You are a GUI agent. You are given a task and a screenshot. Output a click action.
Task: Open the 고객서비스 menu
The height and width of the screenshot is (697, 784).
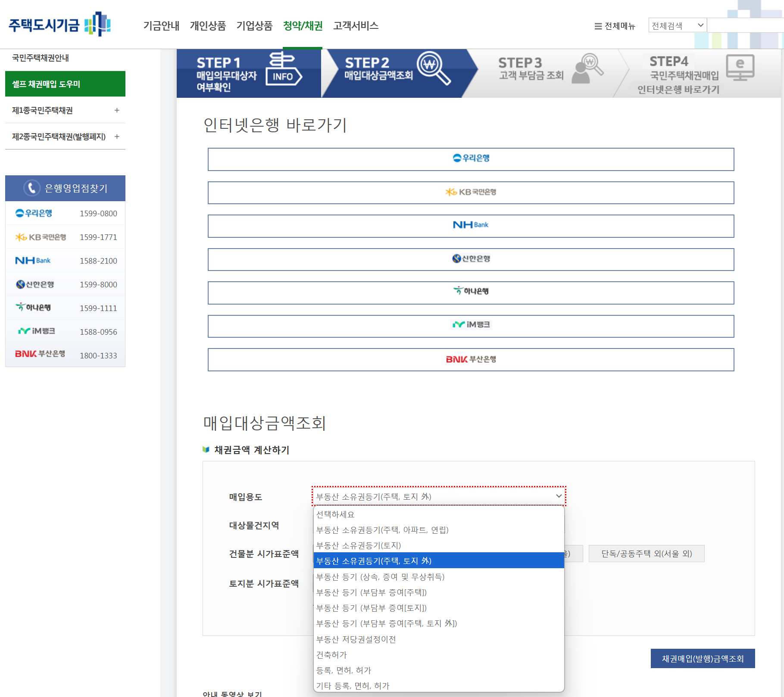(356, 26)
